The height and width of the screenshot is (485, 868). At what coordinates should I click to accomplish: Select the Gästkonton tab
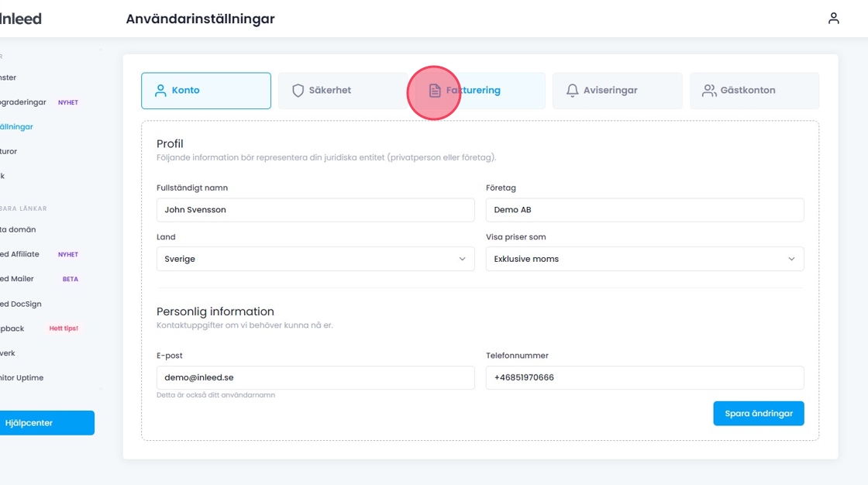754,91
